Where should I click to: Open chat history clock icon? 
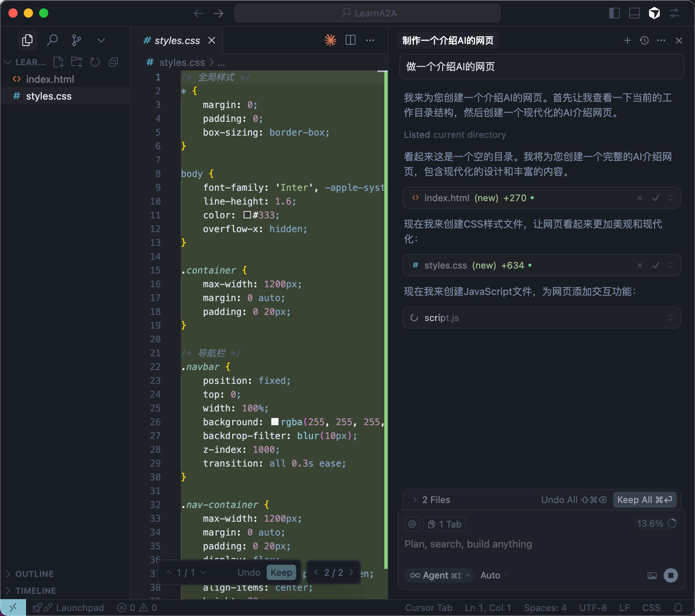(x=644, y=40)
